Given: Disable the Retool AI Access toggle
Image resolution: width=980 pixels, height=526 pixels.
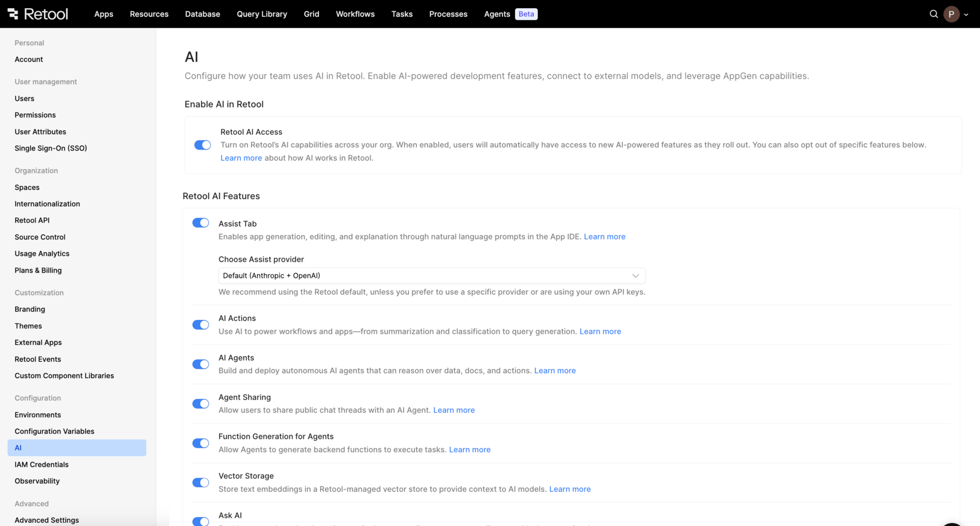Looking at the screenshot, I should (x=203, y=145).
